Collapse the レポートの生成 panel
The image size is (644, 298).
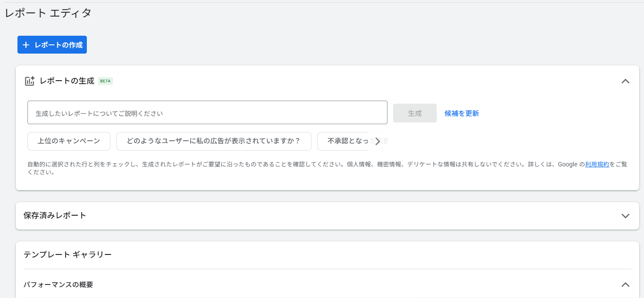625,81
